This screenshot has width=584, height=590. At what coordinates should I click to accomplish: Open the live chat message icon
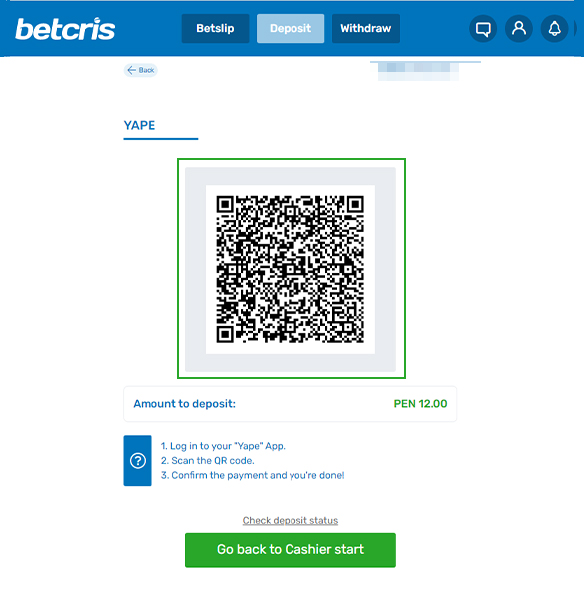483,29
